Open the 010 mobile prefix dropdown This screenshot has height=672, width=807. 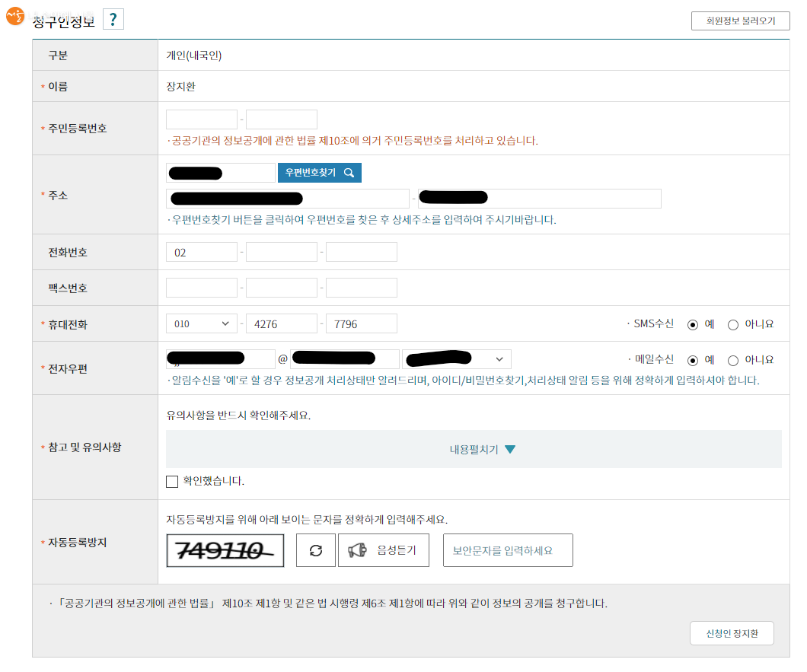coord(202,323)
